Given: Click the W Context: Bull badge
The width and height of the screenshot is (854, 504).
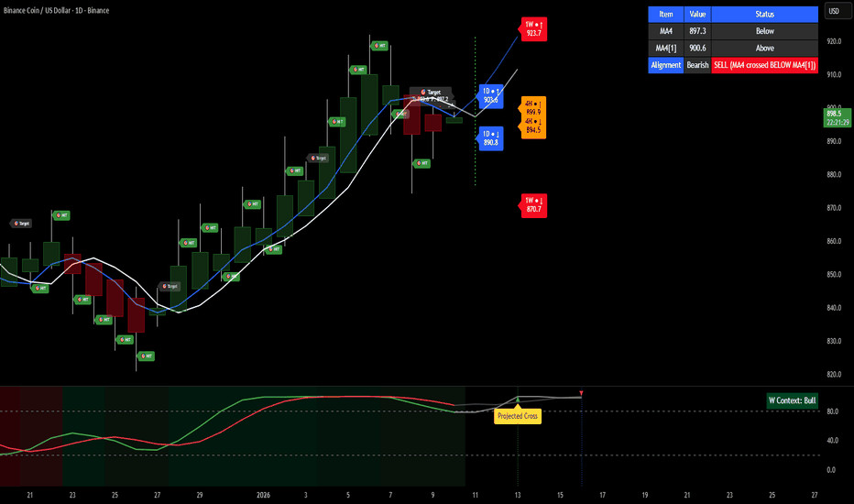Looking at the screenshot, I should point(791,400).
